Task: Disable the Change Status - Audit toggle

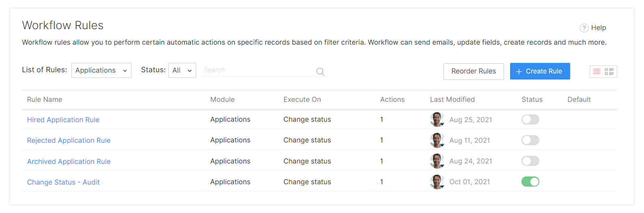Action: [x=530, y=182]
